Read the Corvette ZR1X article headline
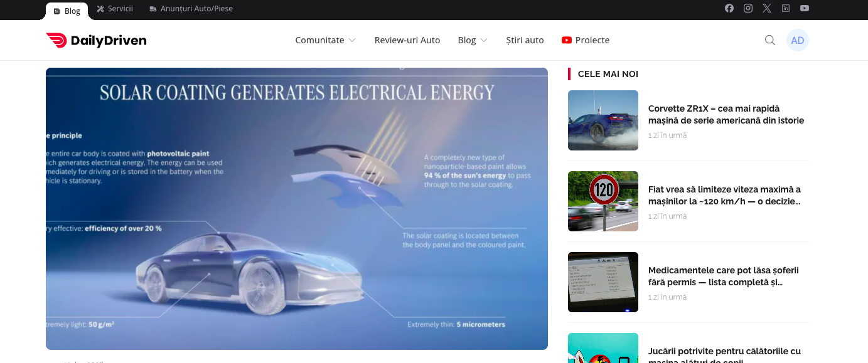Screen dimensions: 868x363 click(x=726, y=114)
